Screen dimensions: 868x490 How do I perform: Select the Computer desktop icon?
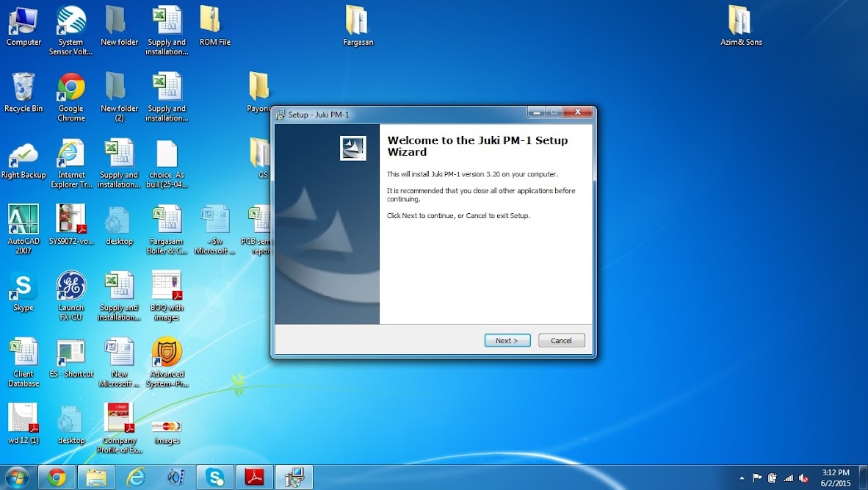click(23, 26)
